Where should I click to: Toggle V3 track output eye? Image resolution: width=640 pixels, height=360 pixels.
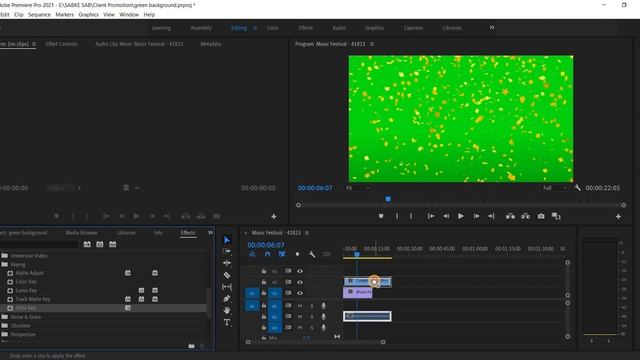click(300, 271)
